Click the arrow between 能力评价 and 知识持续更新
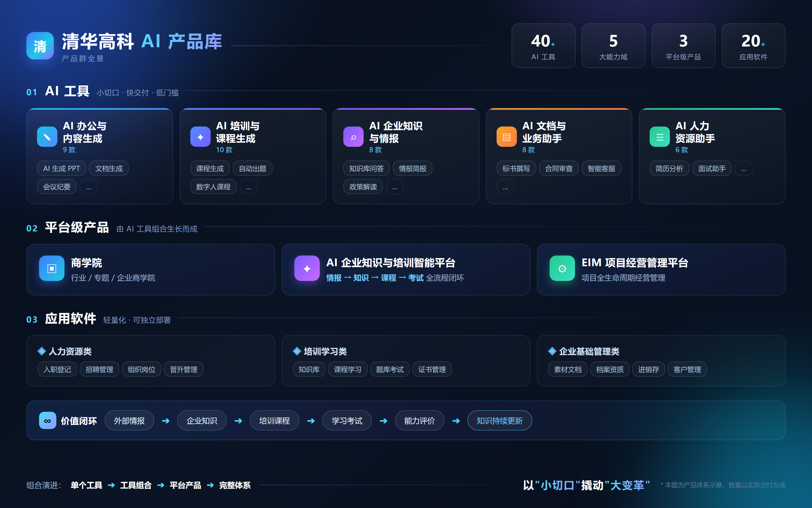Image resolution: width=812 pixels, height=508 pixels. point(456,421)
